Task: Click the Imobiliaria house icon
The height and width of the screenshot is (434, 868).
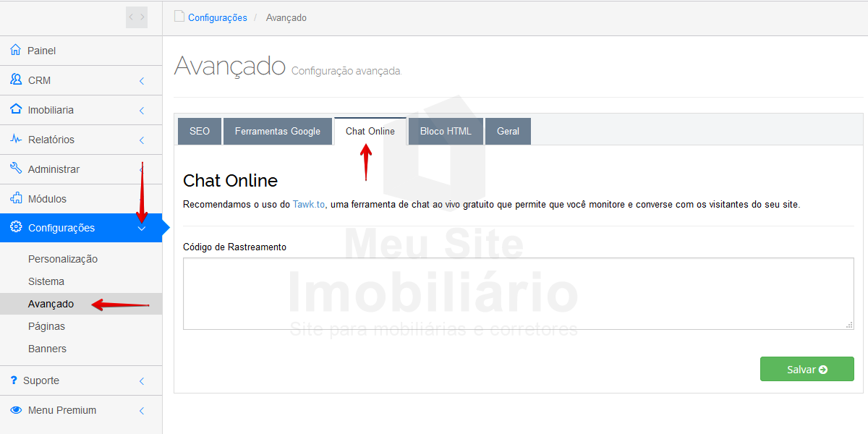Action: (x=16, y=110)
